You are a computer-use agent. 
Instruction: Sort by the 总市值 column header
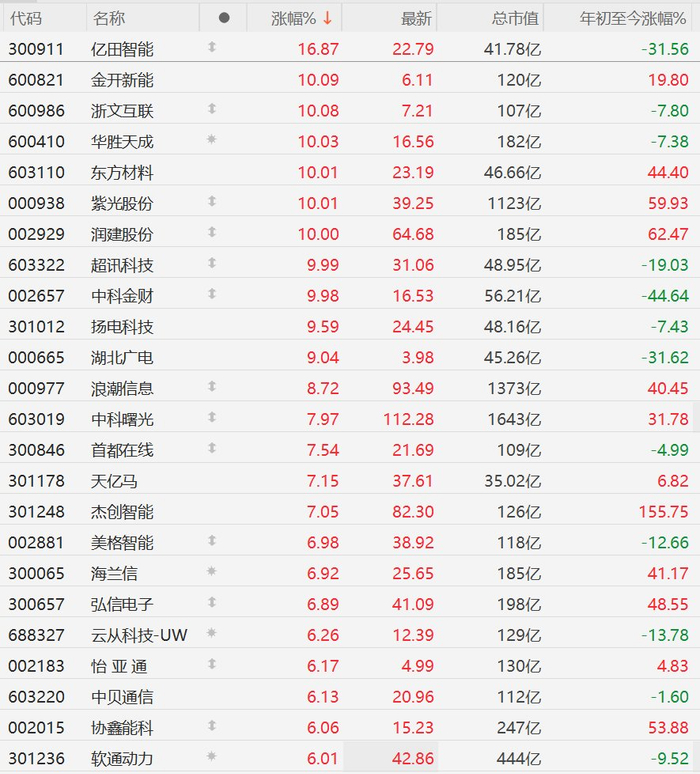pos(515,18)
